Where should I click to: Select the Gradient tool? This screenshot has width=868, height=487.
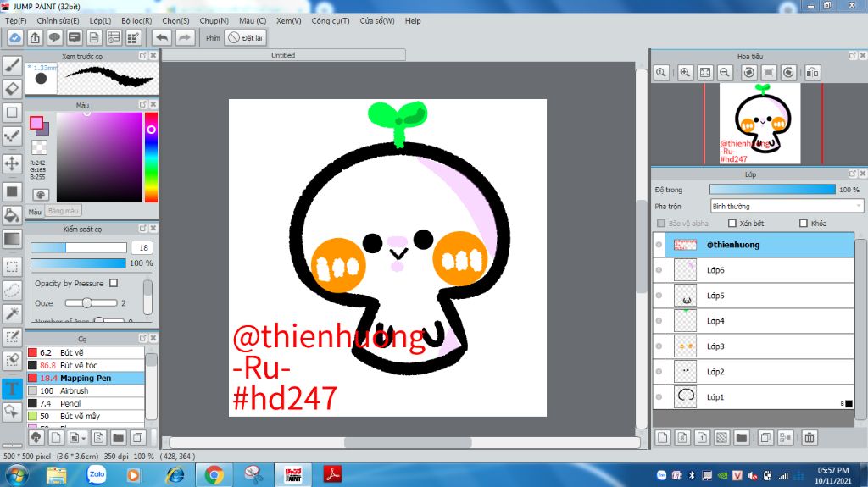coord(12,239)
